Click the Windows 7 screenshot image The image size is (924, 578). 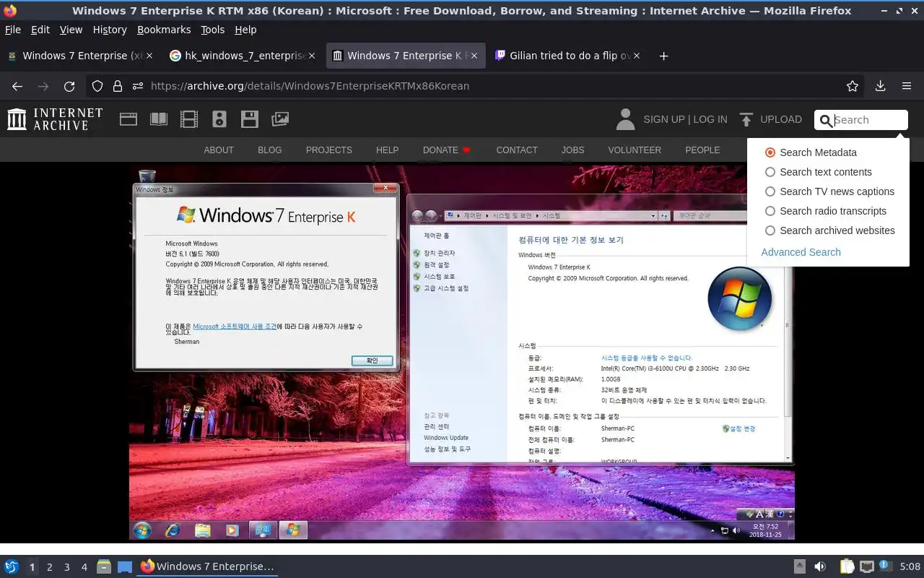tap(462, 352)
